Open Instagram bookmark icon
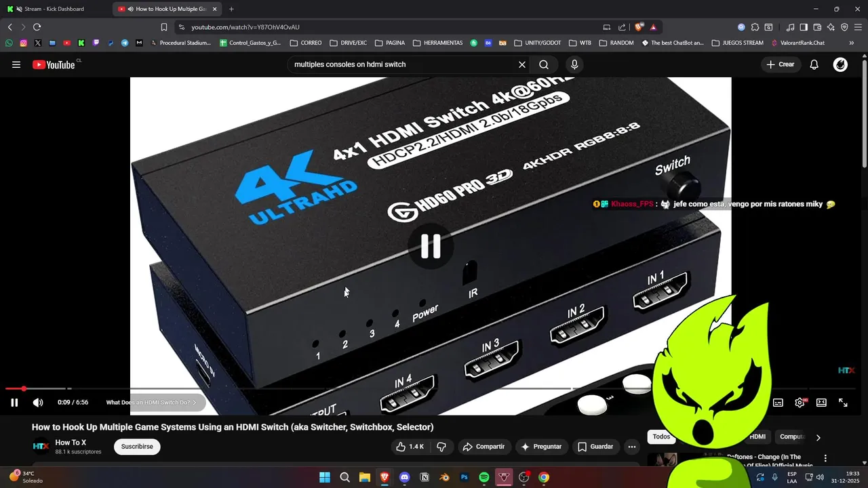Image resolution: width=868 pixels, height=488 pixels. pyautogui.click(x=23, y=43)
